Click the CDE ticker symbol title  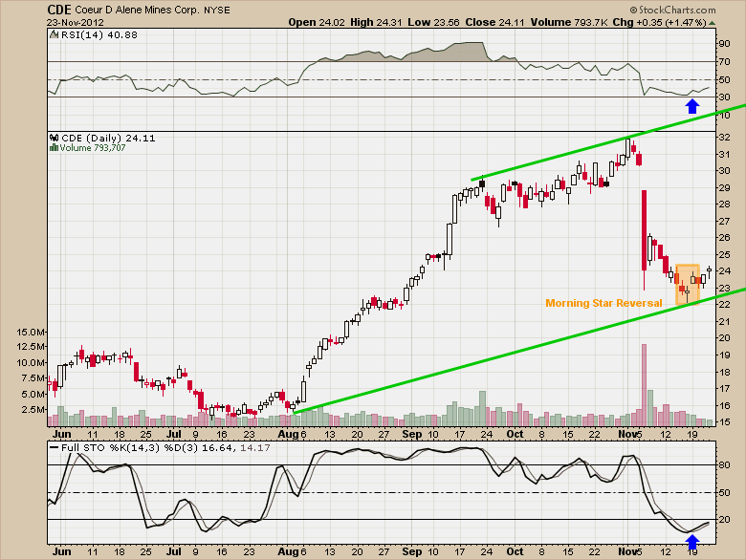tap(59, 10)
